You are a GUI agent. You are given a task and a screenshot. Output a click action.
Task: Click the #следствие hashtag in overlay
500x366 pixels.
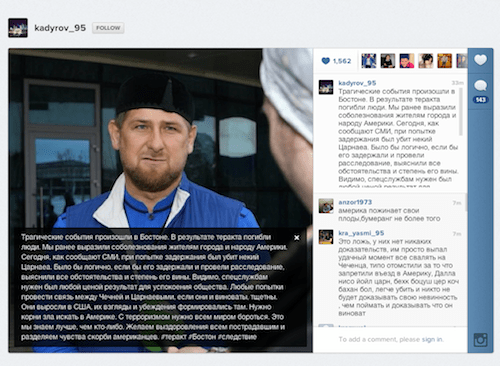click(x=238, y=337)
